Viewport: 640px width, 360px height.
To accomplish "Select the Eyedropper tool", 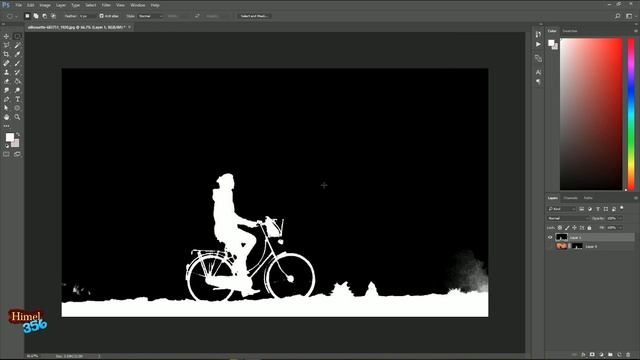I will click(x=17, y=54).
